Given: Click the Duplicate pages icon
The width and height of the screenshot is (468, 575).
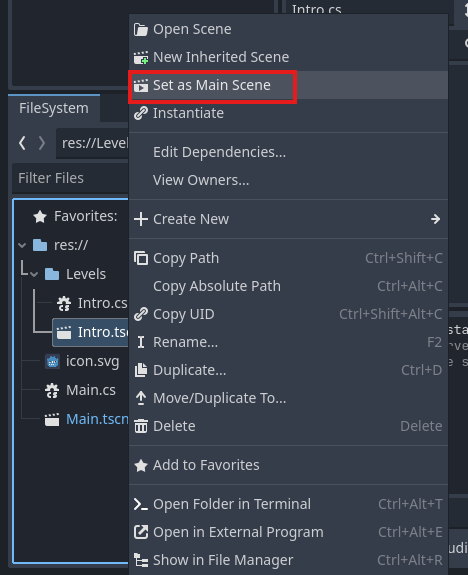Looking at the screenshot, I should [141, 370].
